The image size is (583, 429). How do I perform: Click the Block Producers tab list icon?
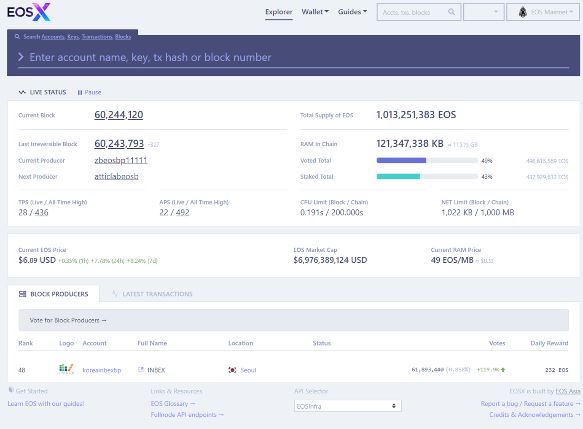22,294
